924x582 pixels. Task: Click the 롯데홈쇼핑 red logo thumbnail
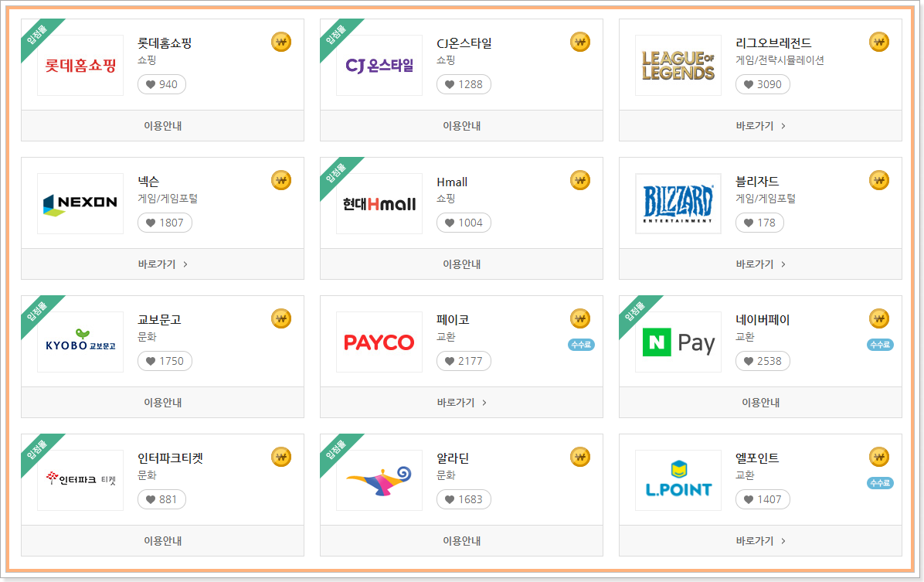[x=80, y=66]
